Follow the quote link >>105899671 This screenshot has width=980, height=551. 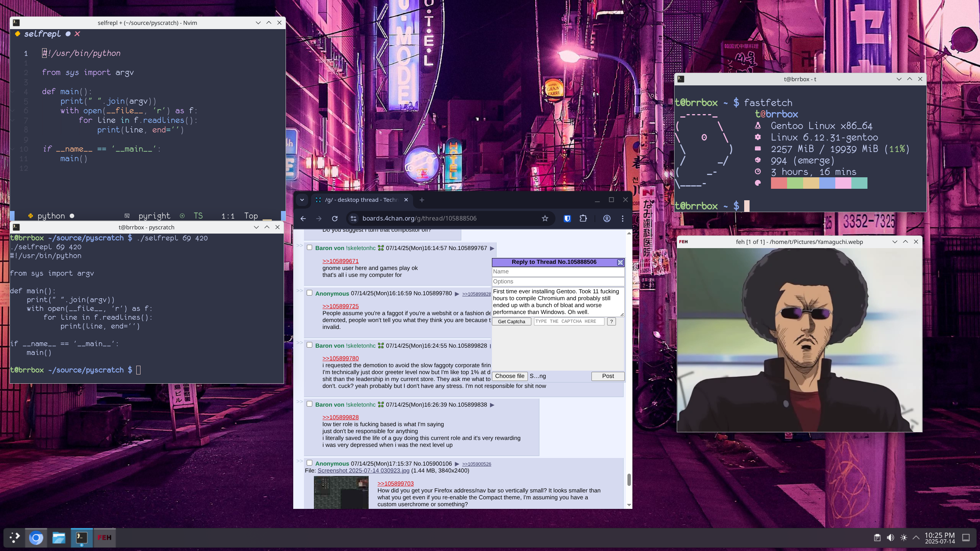point(340,261)
